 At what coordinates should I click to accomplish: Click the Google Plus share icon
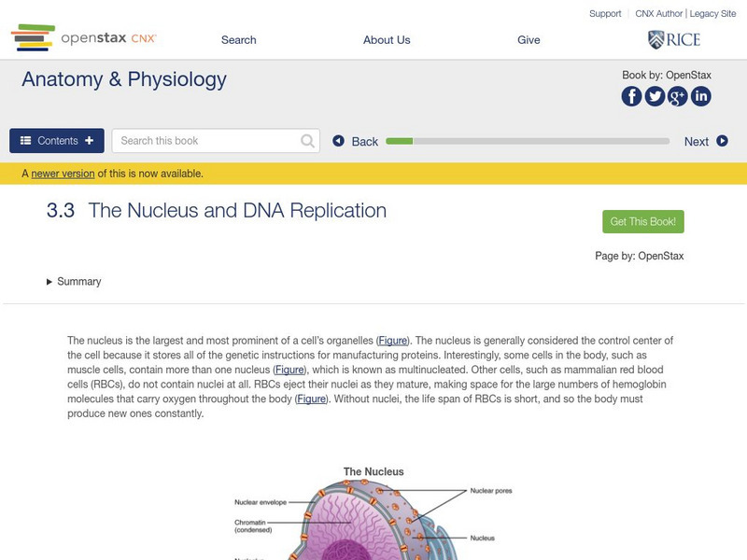678,96
